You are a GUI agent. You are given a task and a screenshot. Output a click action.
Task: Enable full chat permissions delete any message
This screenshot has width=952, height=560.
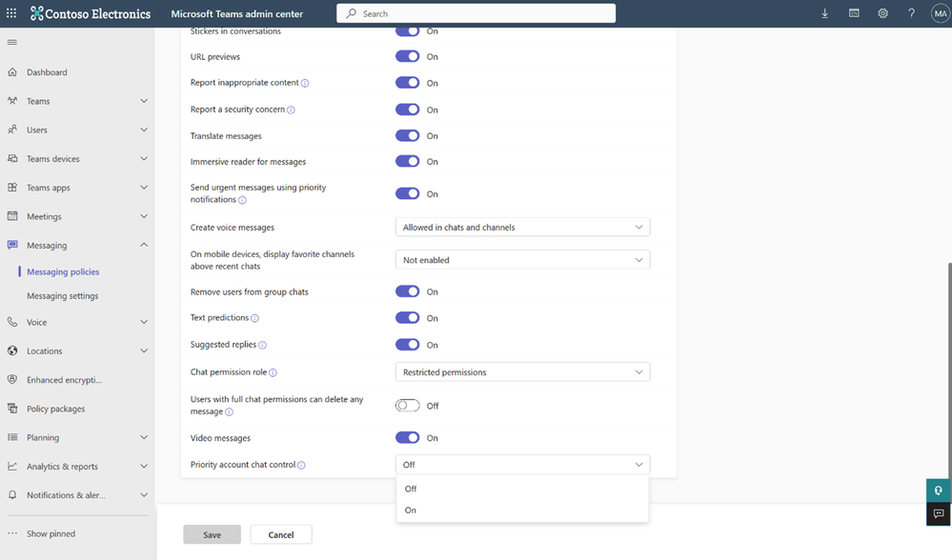pyautogui.click(x=408, y=406)
